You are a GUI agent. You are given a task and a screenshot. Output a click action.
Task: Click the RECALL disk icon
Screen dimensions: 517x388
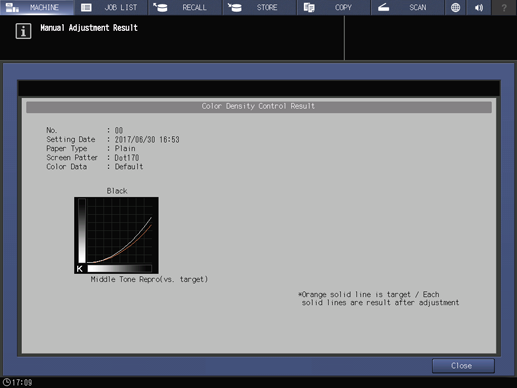pyautogui.click(x=160, y=7)
